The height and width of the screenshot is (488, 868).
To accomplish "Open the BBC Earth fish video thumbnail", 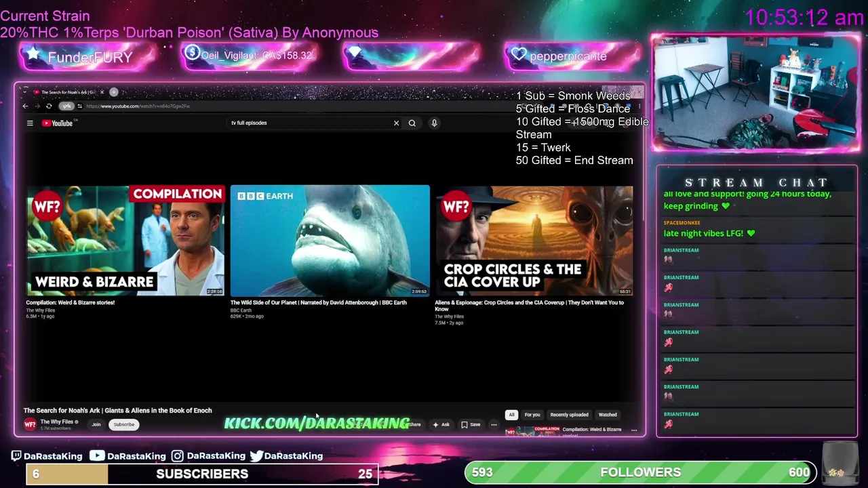I will point(330,240).
